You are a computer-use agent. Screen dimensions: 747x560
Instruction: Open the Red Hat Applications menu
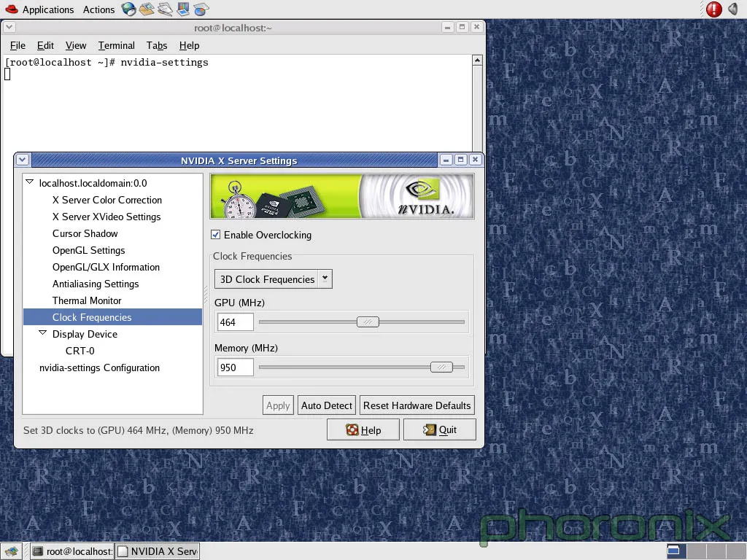(x=39, y=9)
